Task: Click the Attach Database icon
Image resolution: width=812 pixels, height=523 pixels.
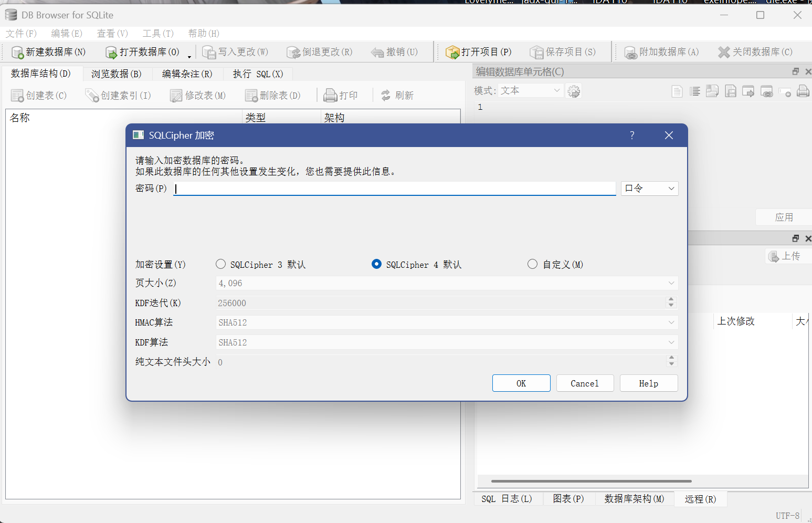Action: point(630,52)
